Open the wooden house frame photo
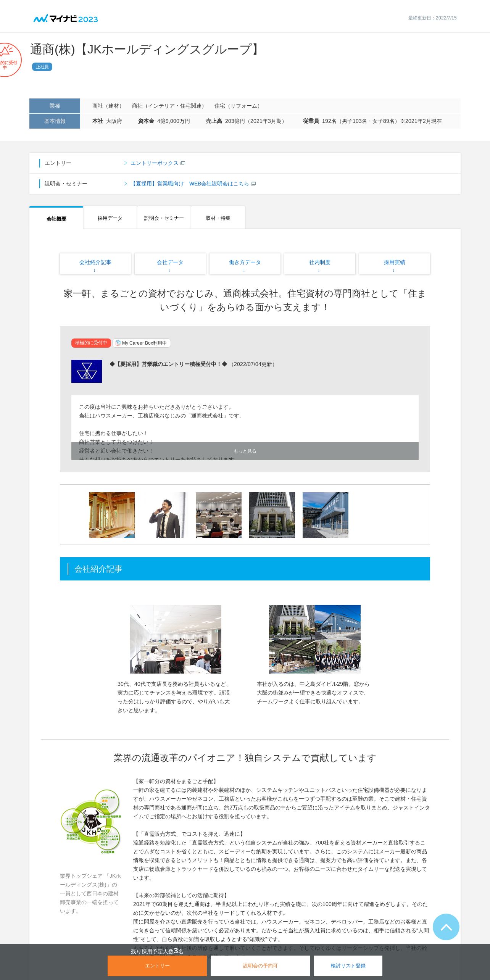Image resolution: width=490 pixels, height=980 pixels. click(x=112, y=515)
